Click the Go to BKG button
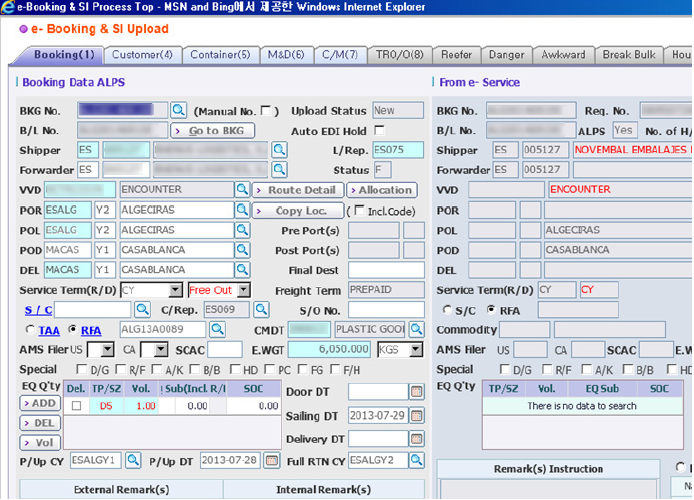This screenshot has height=500, width=694. pos(212,131)
